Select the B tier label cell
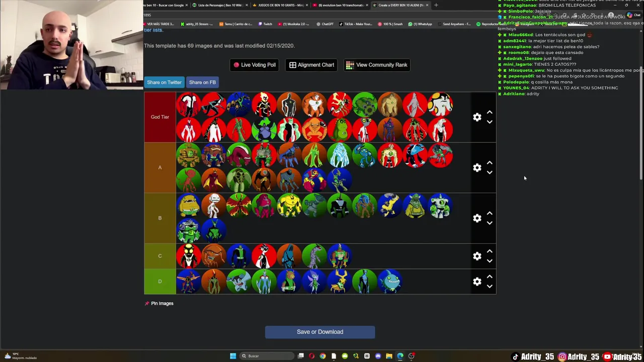644x362 pixels. [160, 218]
